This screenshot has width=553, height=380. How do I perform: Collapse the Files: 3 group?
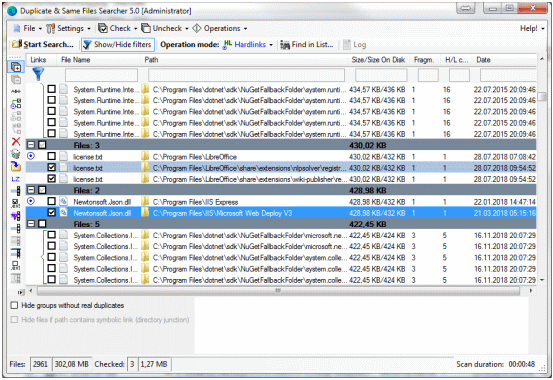(31, 145)
